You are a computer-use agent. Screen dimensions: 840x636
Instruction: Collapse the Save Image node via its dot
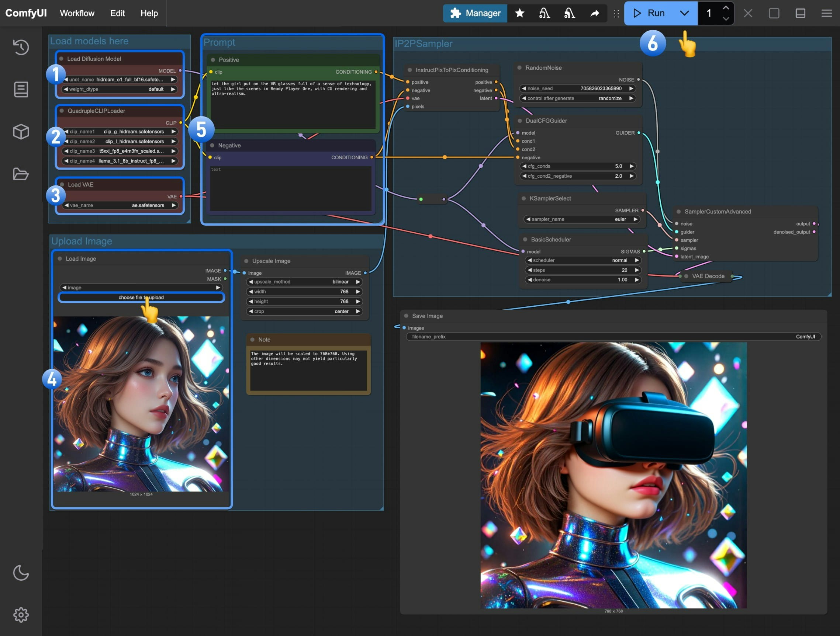click(x=405, y=316)
